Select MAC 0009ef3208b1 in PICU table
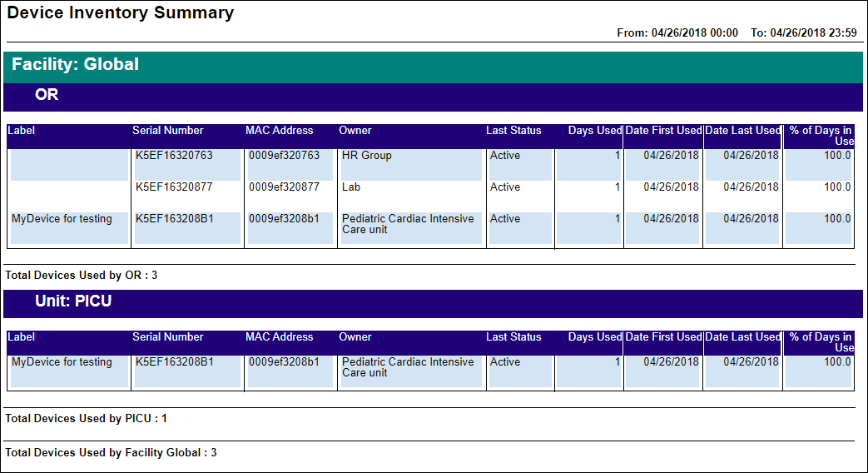This screenshot has height=473, width=868. pyautogui.click(x=284, y=362)
